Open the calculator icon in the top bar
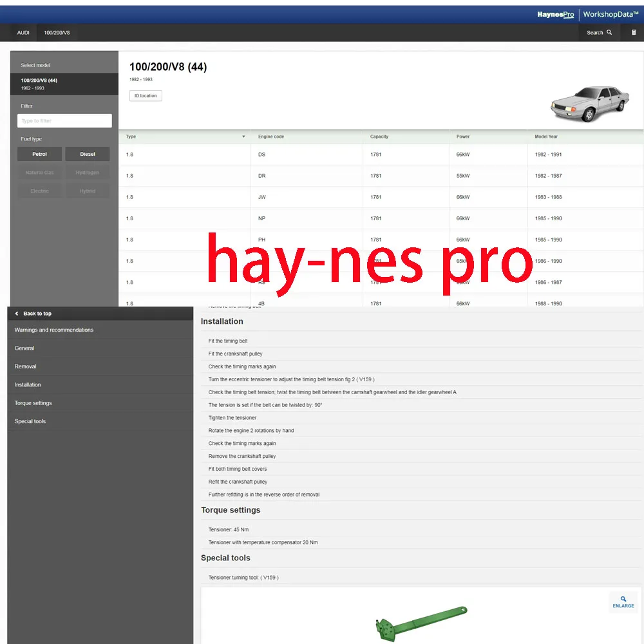The image size is (644, 644). 633,32
